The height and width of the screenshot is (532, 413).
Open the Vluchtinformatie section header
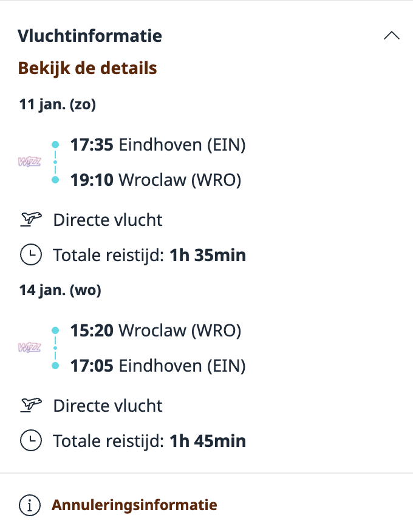[x=91, y=36]
